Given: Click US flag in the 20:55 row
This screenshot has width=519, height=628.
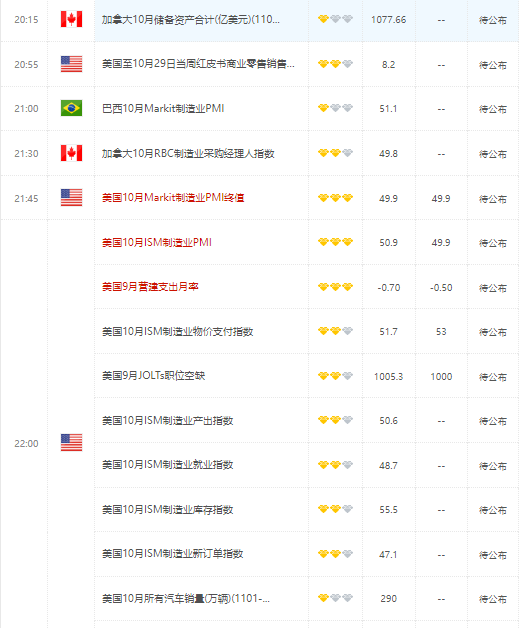Looking at the screenshot, I should pos(71,64).
